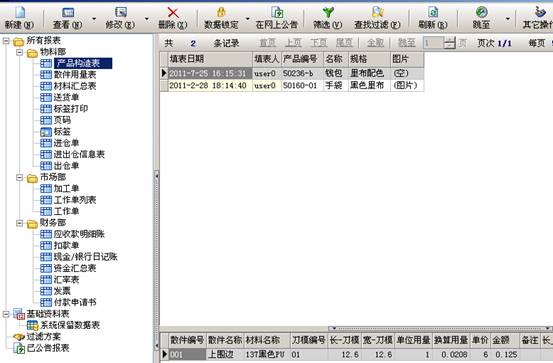Open the dropdown arrow next to 修改
This screenshot has width=553, height=363.
[147, 18]
